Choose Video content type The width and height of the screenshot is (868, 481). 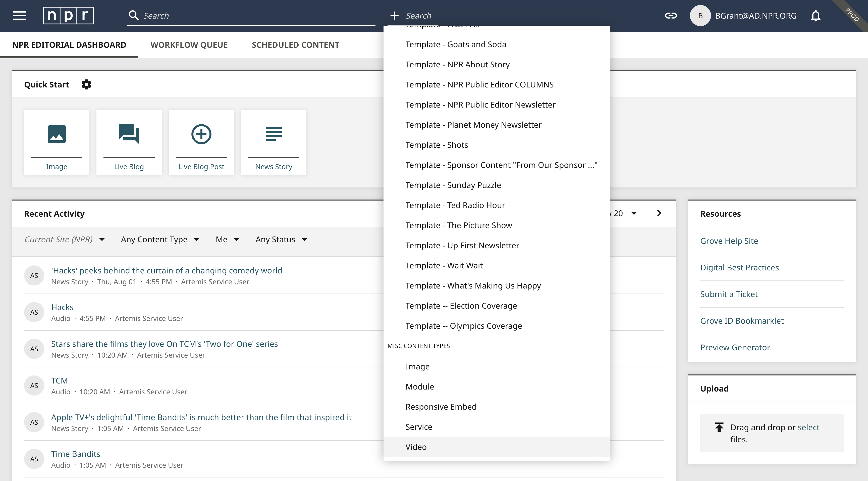(496, 447)
